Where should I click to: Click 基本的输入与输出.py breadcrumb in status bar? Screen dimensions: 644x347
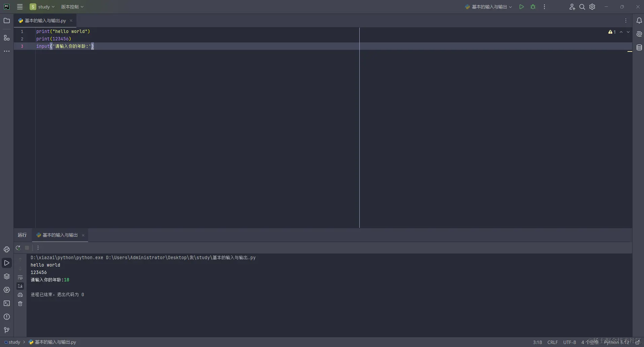52,342
